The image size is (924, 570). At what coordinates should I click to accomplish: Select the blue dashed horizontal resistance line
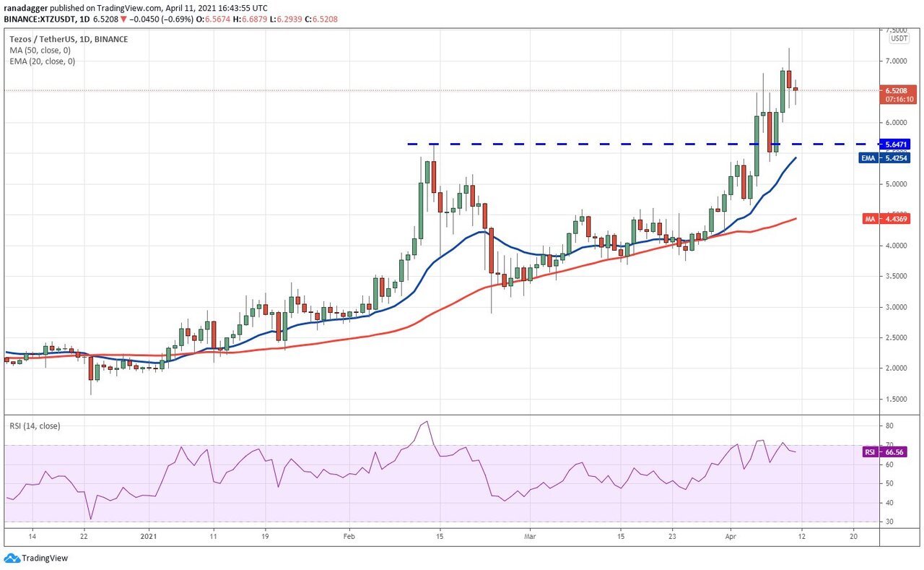point(577,144)
